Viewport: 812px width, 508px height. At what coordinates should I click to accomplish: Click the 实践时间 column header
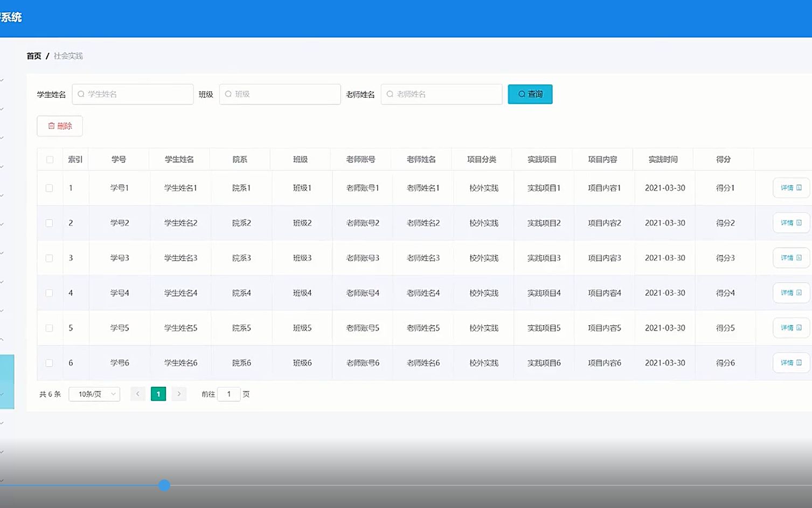(663, 160)
